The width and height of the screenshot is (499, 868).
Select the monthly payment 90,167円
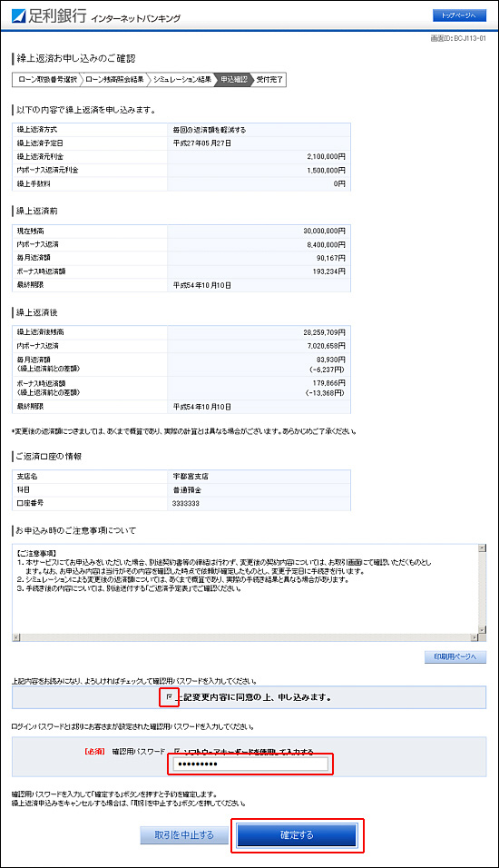coord(330,258)
